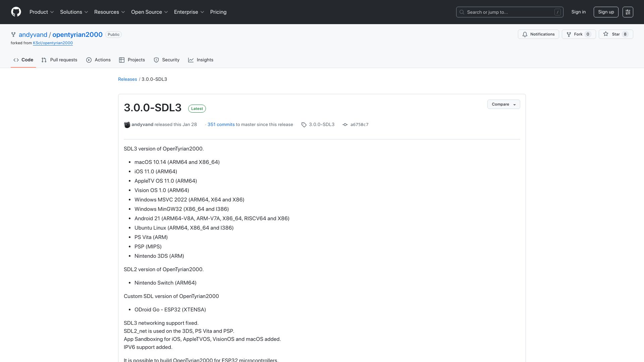This screenshot has height=362, width=644.
Task: Click the andyvand author name in release line
Action: pyautogui.click(x=142, y=124)
